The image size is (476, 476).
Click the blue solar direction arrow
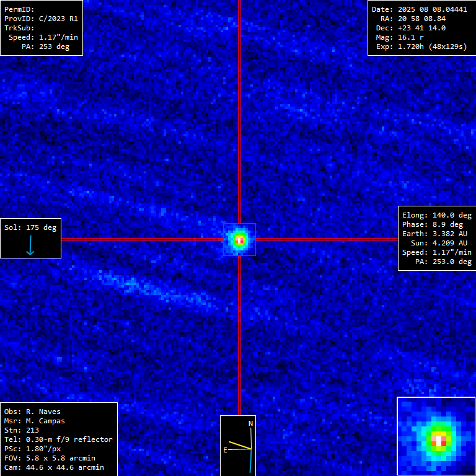pyautogui.click(x=30, y=245)
